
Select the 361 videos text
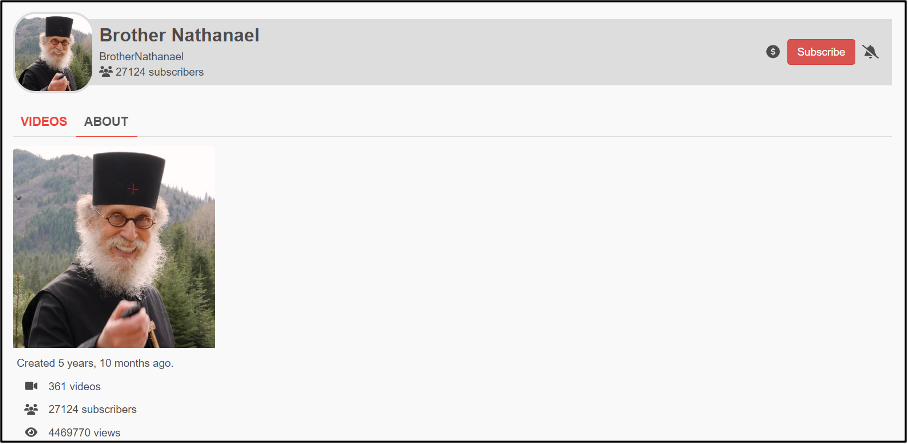(x=75, y=386)
